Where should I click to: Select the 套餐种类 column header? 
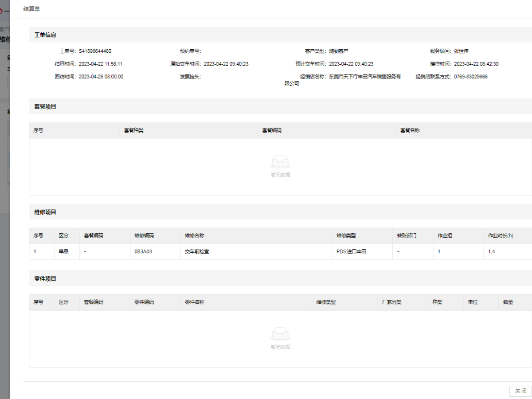point(134,130)
